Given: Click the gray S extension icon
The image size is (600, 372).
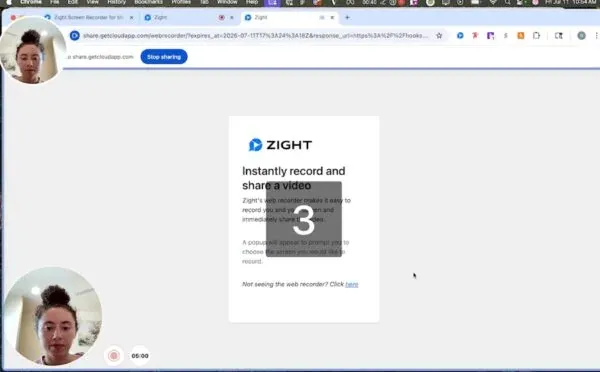Looking at the screenshot, I should 505,36.
